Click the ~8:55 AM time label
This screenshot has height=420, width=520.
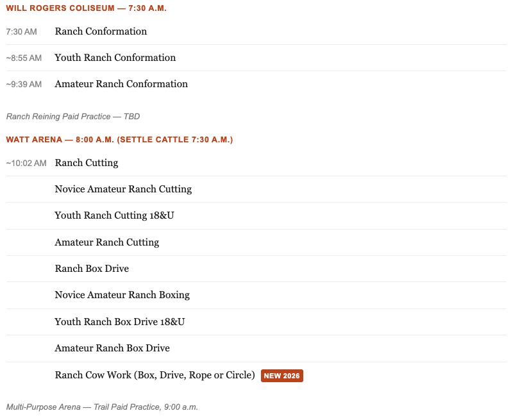(24, 58)
